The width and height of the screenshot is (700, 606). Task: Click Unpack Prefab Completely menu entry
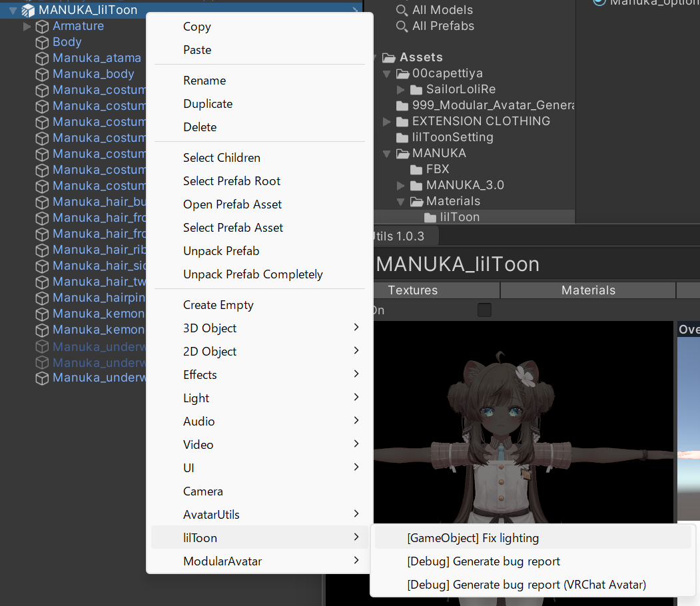pos(259,274)
